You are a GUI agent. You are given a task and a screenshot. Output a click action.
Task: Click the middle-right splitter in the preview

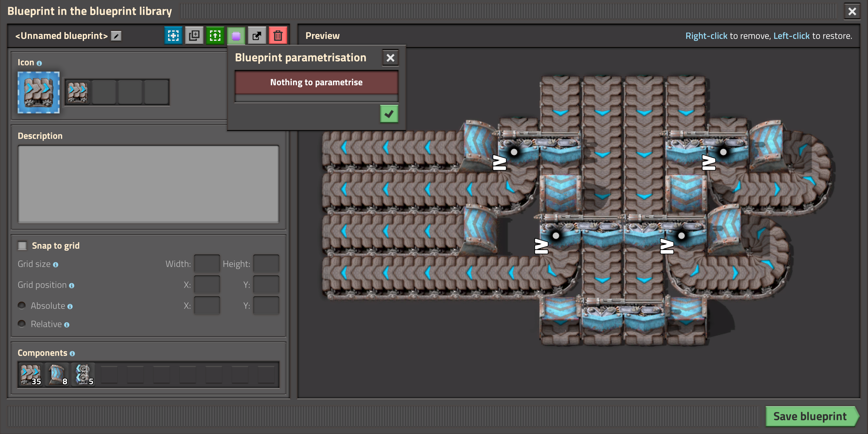coord(665,232)
